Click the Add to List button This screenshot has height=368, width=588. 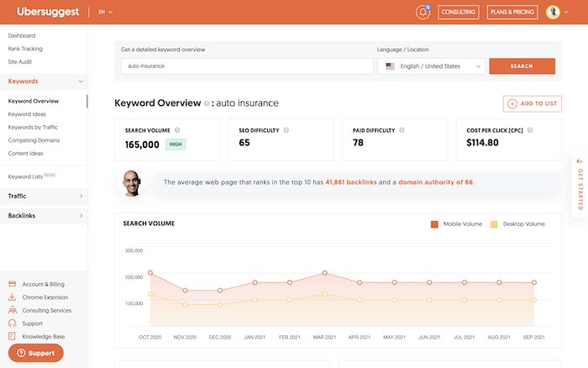[532, 103]
